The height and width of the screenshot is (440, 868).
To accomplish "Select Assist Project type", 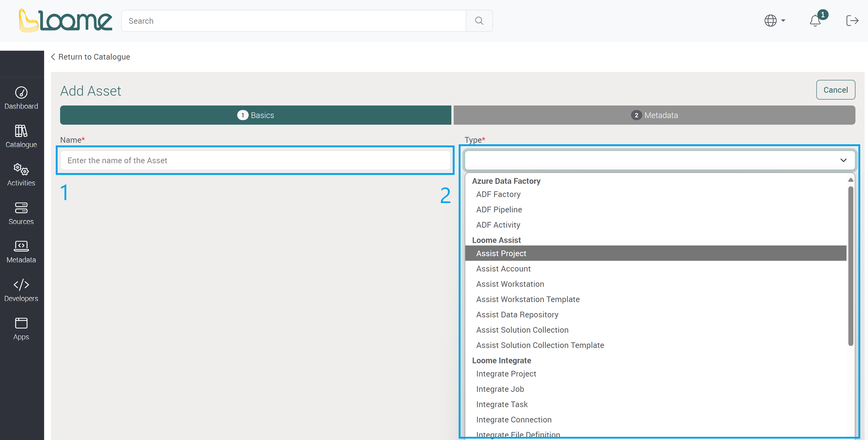I will [656, 253].
